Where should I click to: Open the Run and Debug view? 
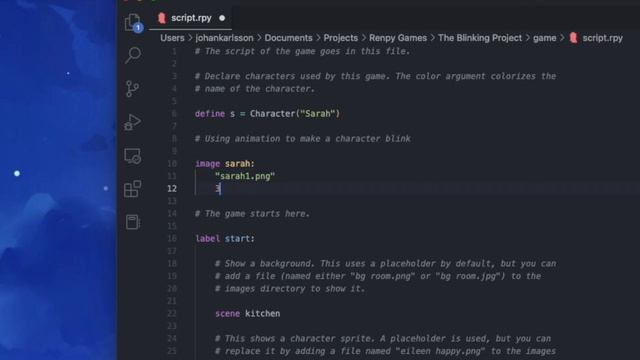(133, 122)
